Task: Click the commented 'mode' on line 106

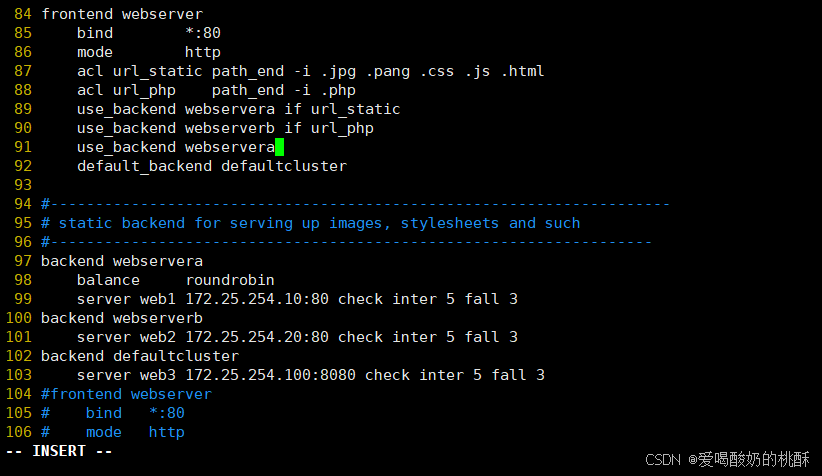Action: [x=104, y=432]
